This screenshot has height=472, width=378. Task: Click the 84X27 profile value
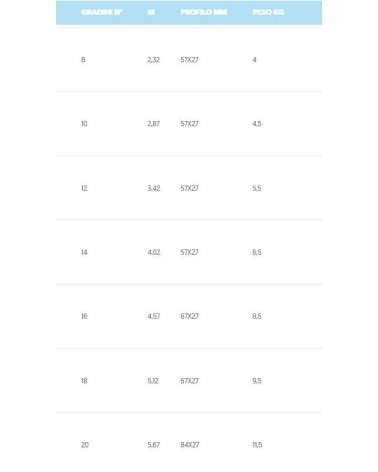point(190,445)
